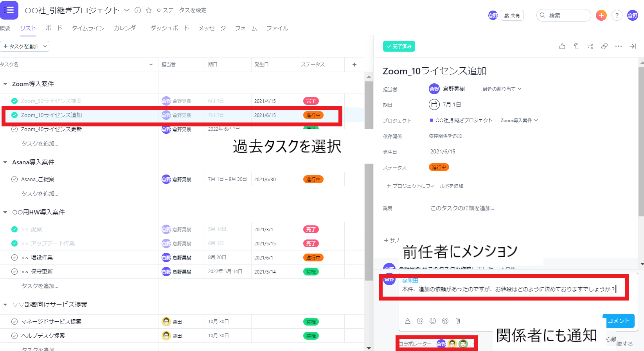Click the 共有 share button
644x351 pixels.
click(512, 15)
